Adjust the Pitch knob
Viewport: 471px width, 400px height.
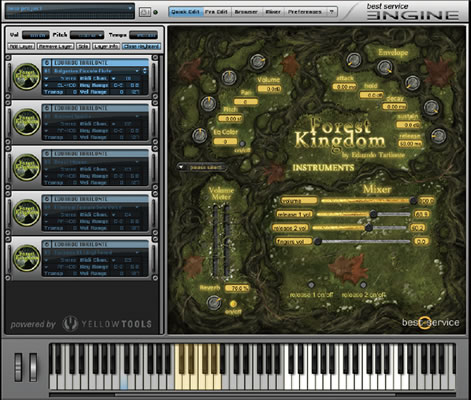pos(208,104)
